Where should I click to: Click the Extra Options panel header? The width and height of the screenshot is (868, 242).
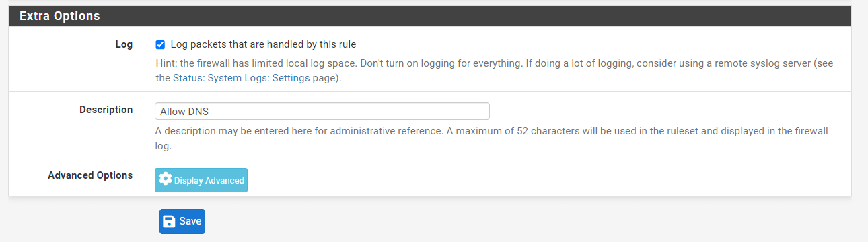430,16
